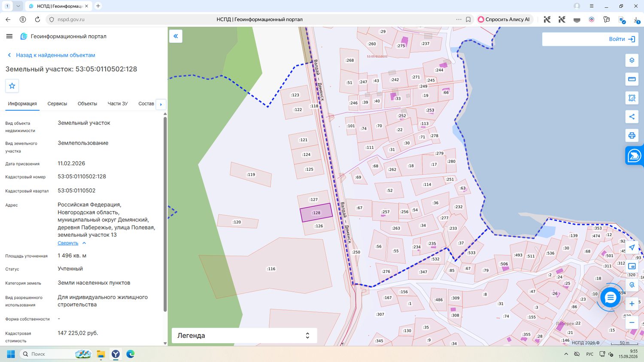644x362 pixels.
Task: Open File Explorer from taskbar
Action: [x=101, y=354]
